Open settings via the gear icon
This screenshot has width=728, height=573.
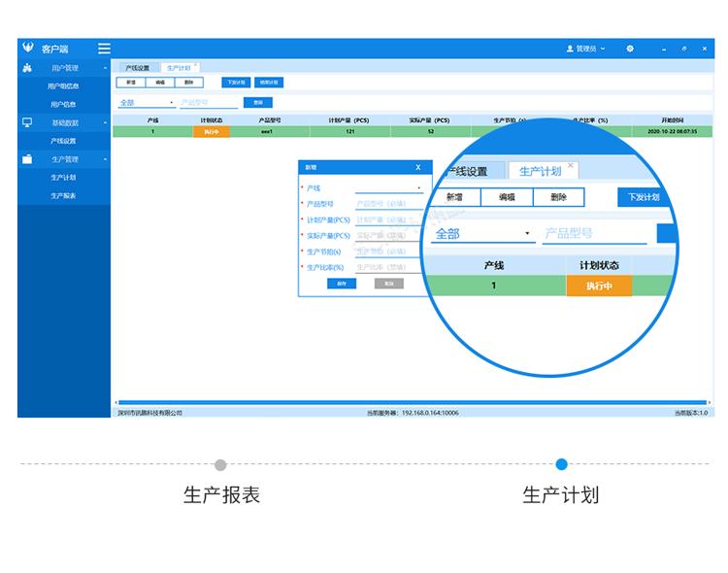click(630, 49)
